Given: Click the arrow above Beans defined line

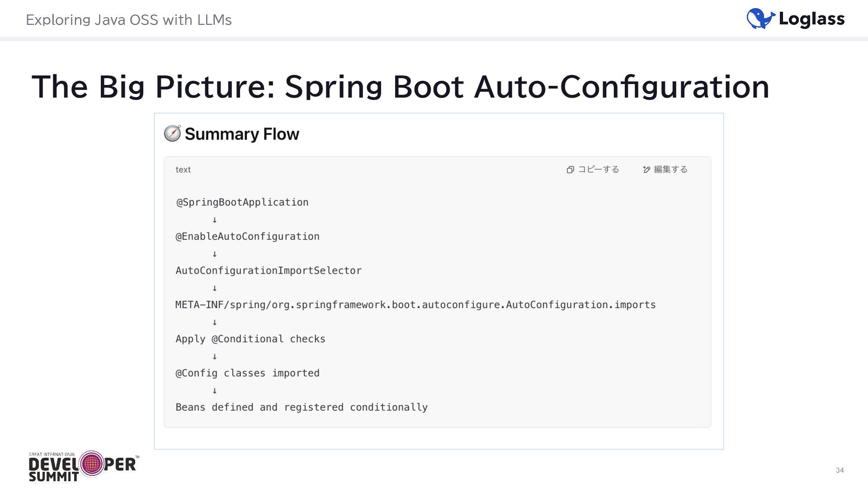Looking at the screenshot, I should pyautogui.click(x=215, y=391).
